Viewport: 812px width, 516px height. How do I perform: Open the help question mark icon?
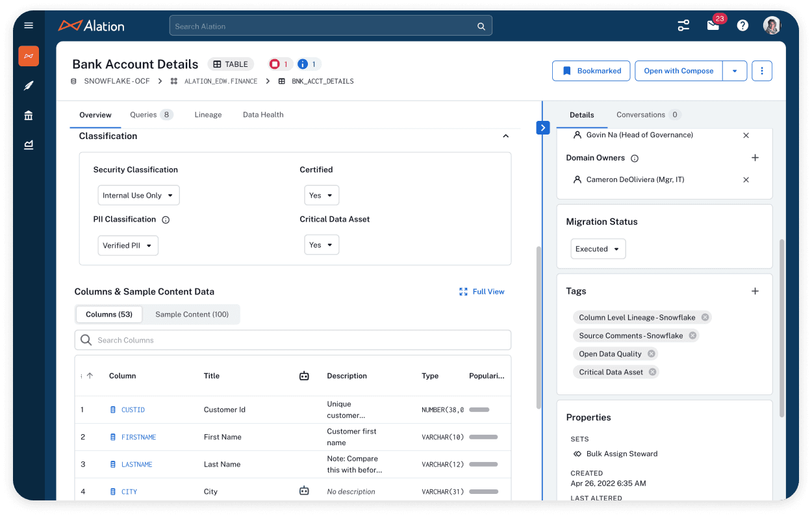coord(742,25)
